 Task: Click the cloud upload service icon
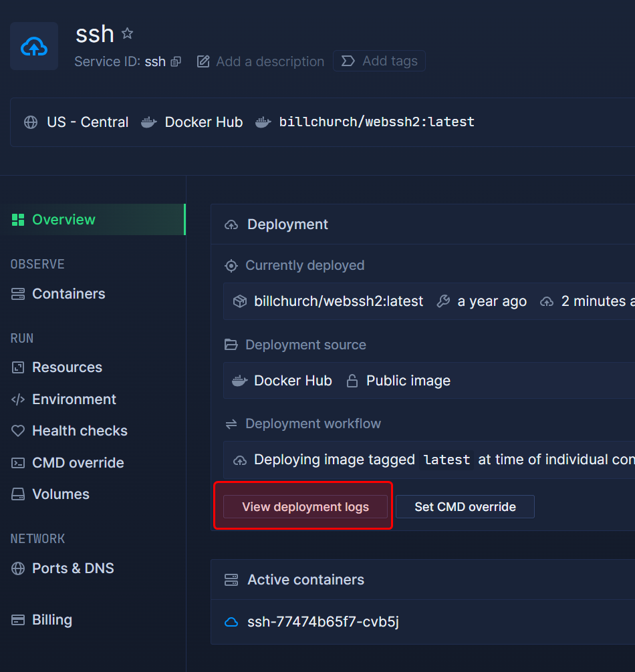coord(34,46)
